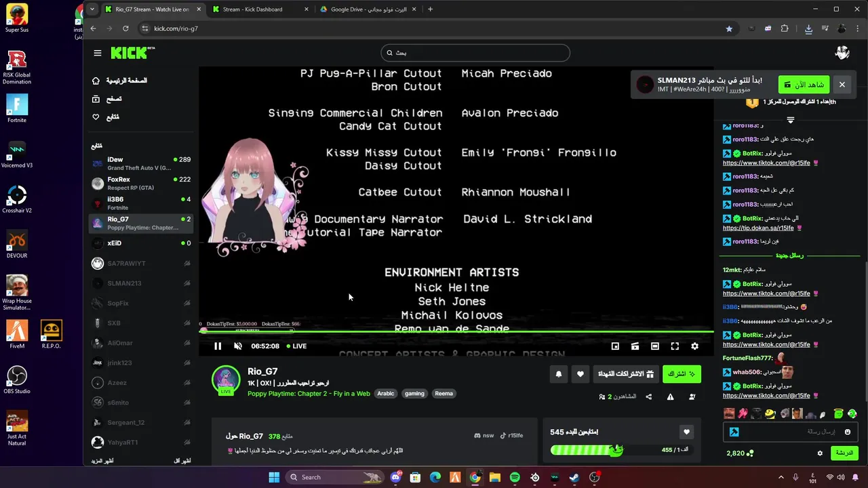The height and width of the screenshot is (488, 868).
Task: Open SA7RAWIYT offline channel
Action: (x=141, y=263)
